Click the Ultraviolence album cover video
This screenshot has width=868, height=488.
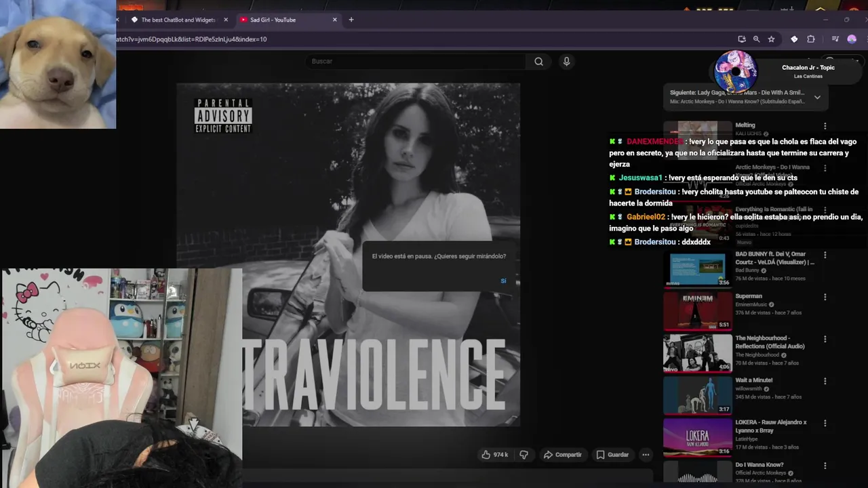pyautogui.click(x=348, y=255)
